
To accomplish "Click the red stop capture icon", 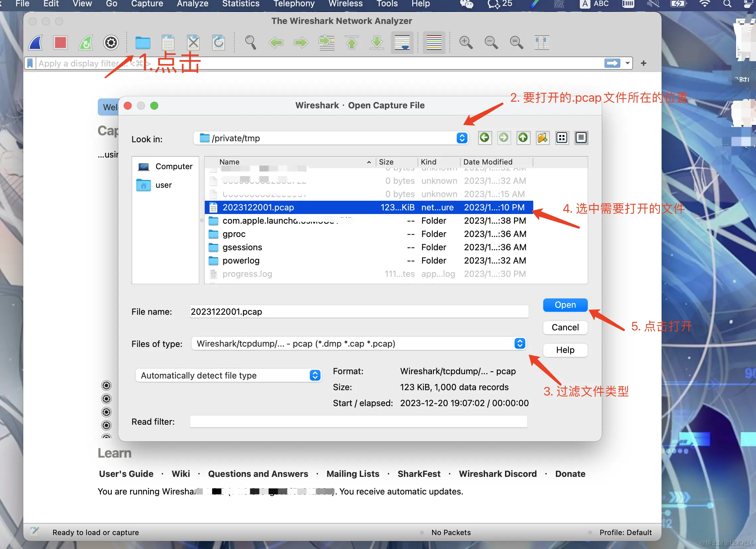I will [x=60, y=43].
